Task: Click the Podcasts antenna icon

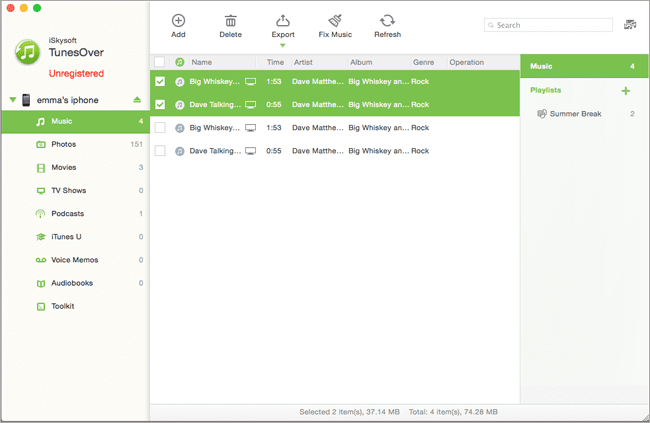Action: [x=40, y=214]
